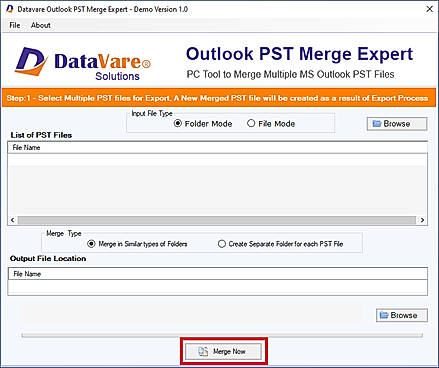Click the Merge Now button

click(223, 351)
